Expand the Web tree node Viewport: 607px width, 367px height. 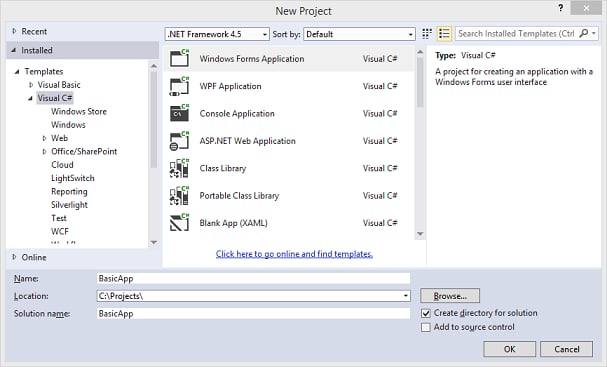(x=45, y=138)
